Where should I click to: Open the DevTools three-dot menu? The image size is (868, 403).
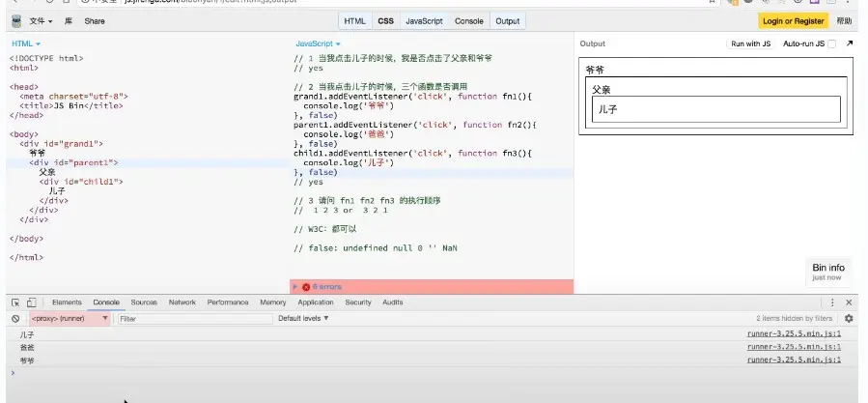click(x=832, y=302)
